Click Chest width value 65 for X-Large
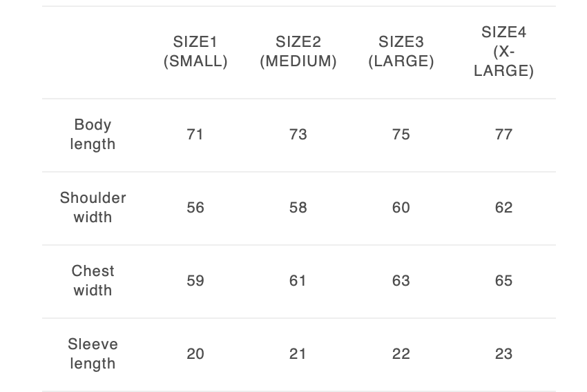 coord(503,281)
